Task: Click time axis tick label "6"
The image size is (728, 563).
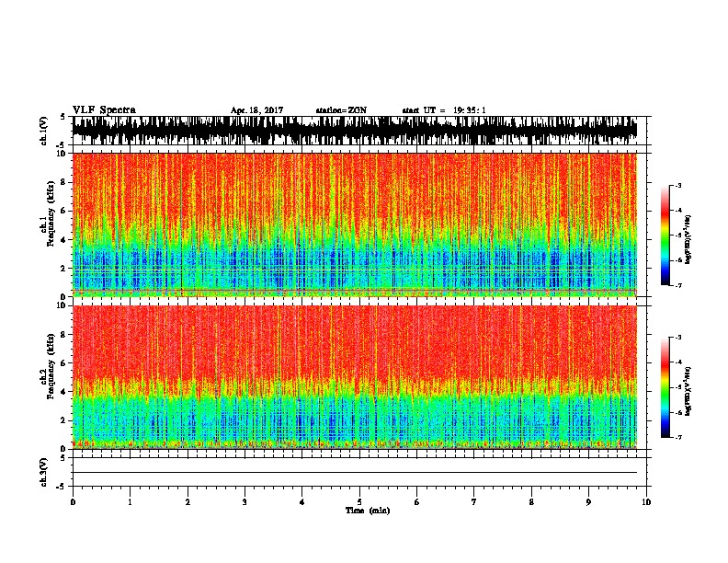Action: (416, 501)
